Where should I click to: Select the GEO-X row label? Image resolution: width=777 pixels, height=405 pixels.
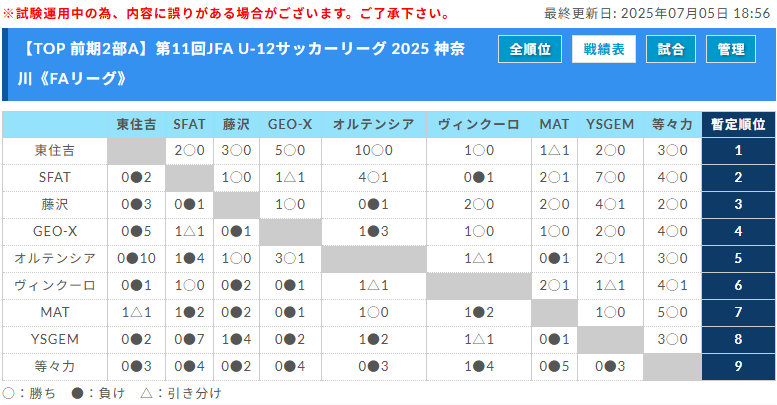[54, 232]
